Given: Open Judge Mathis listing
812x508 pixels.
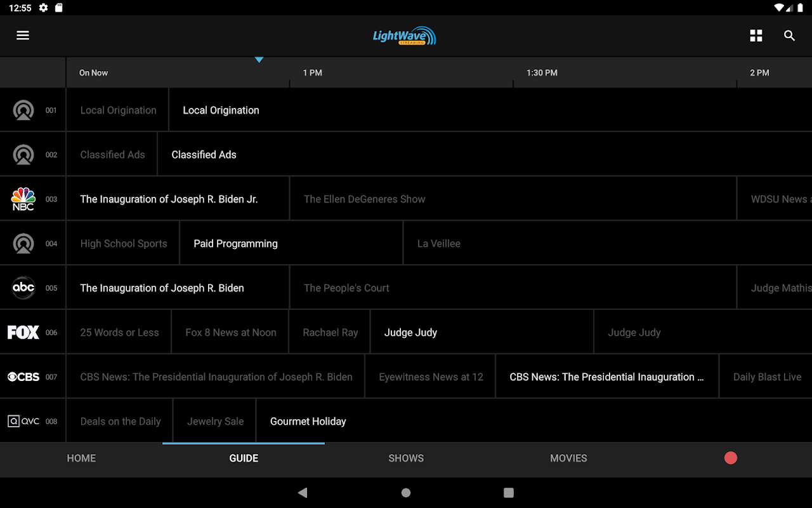Looking at the screenshot, I should 775,288.
